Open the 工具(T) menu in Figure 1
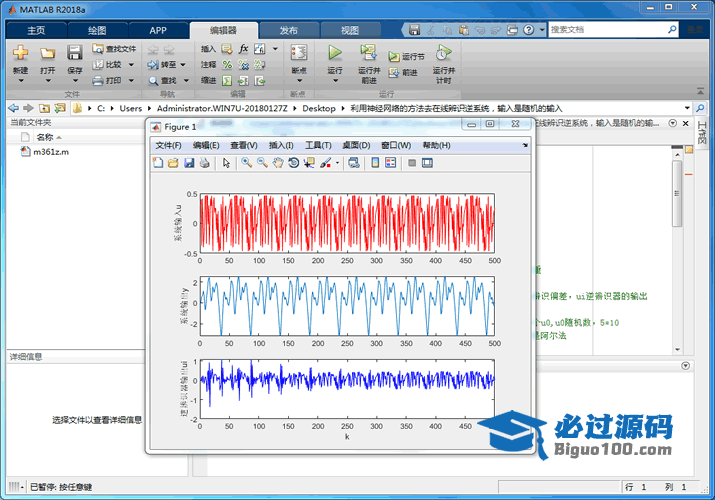Viewport: 715px width, 500px height. pos(318,145)
